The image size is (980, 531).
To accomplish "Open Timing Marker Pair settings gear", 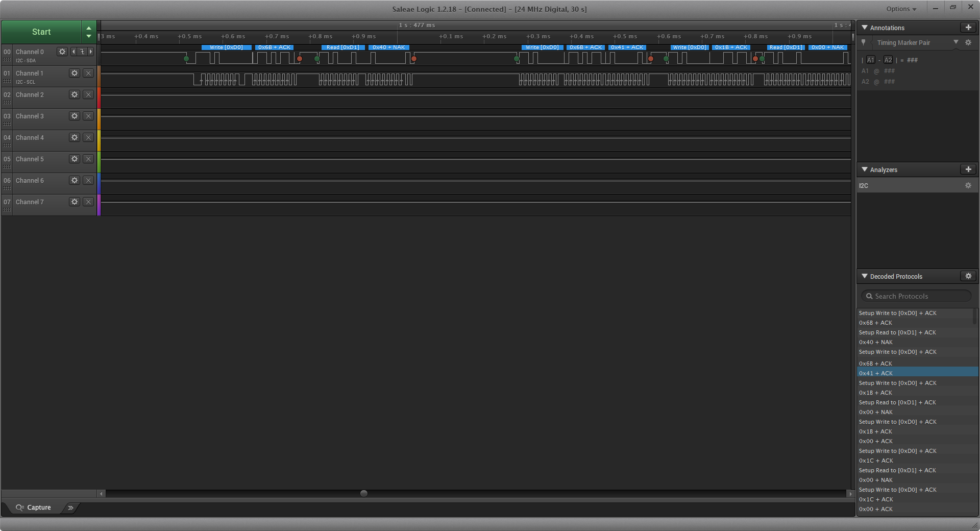I will 968,43.
